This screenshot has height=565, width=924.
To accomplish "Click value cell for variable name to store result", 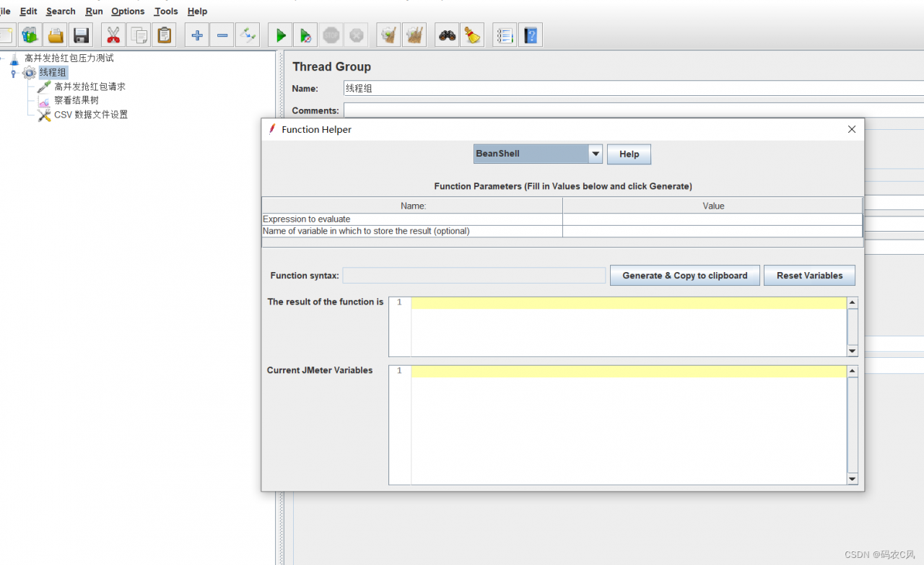I will coord(712,231).
